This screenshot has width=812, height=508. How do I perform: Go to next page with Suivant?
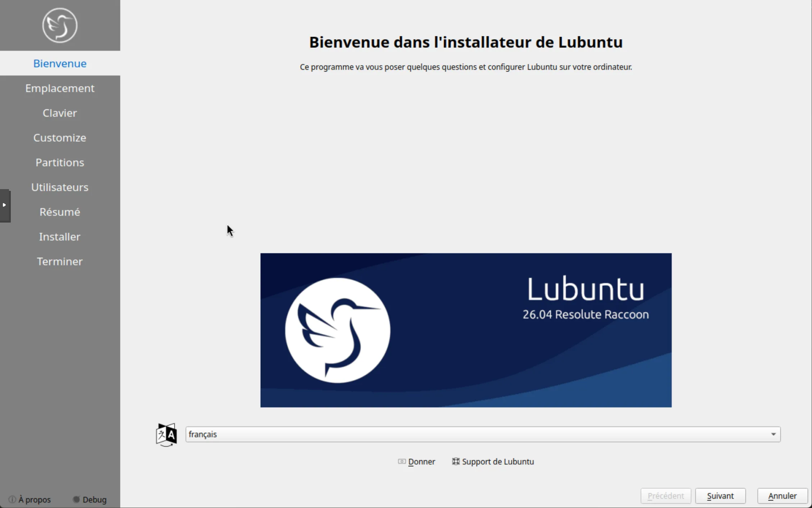click(x=720, y=496)
